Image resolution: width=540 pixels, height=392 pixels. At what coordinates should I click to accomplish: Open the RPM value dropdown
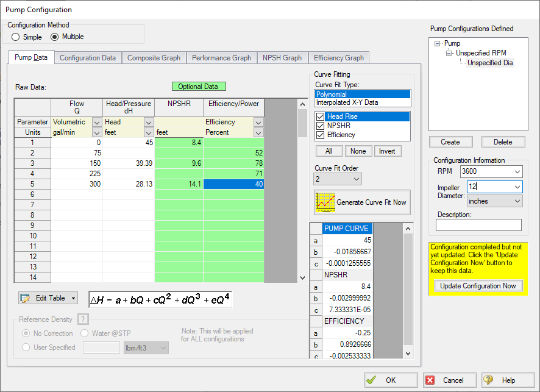(517, 172)
